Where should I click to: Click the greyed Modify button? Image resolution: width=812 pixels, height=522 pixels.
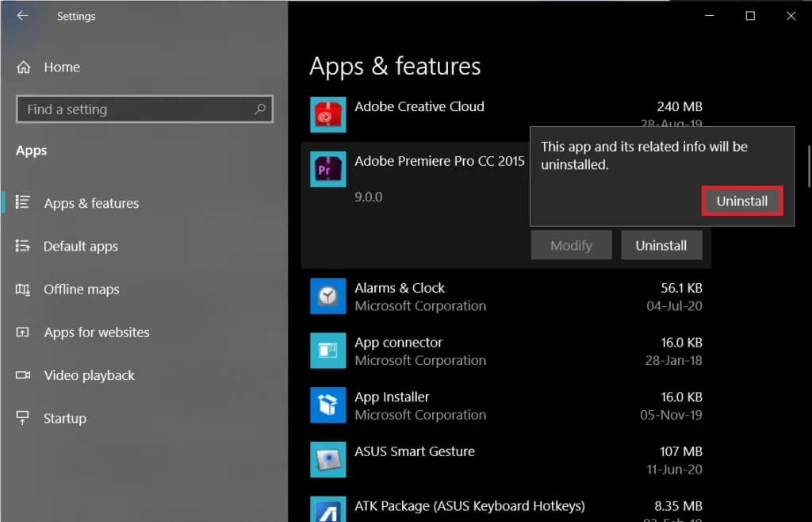pos(571,245)
